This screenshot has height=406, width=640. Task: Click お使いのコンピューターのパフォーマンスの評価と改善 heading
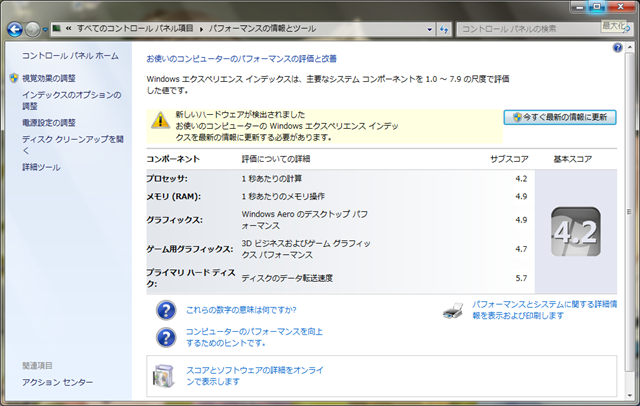click(242, 59)
